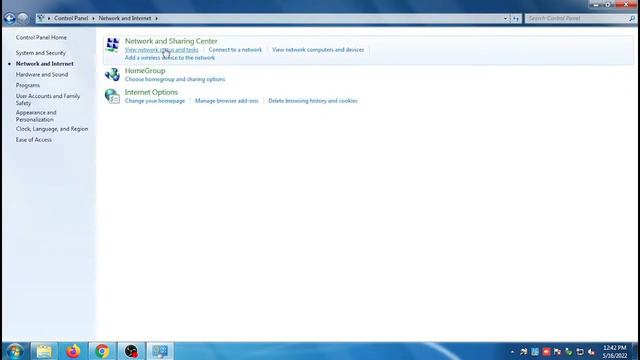The height and width of the screenshot is (360, 640).
Task: Click Connect to a network
Action: point(235,50)
